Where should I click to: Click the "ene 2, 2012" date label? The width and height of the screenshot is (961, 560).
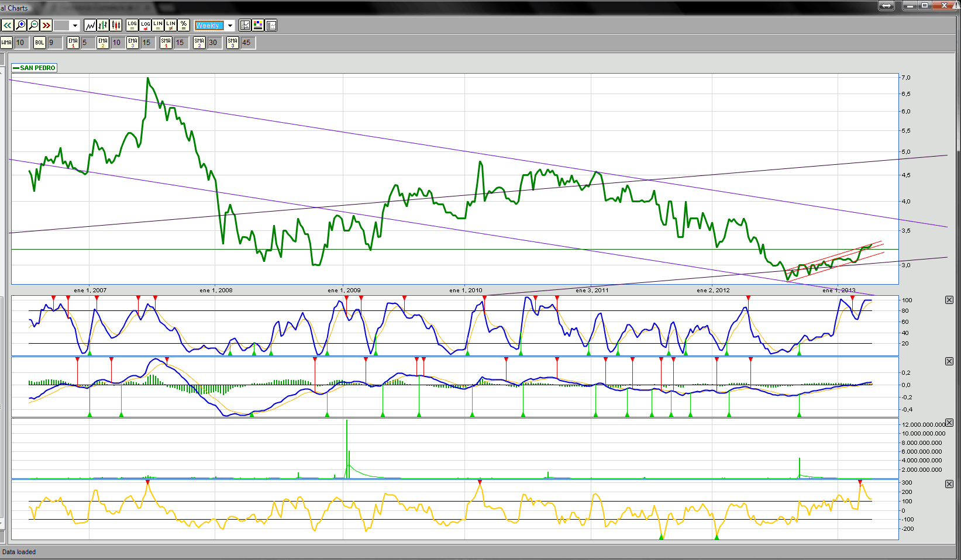[x=713, y=290]
